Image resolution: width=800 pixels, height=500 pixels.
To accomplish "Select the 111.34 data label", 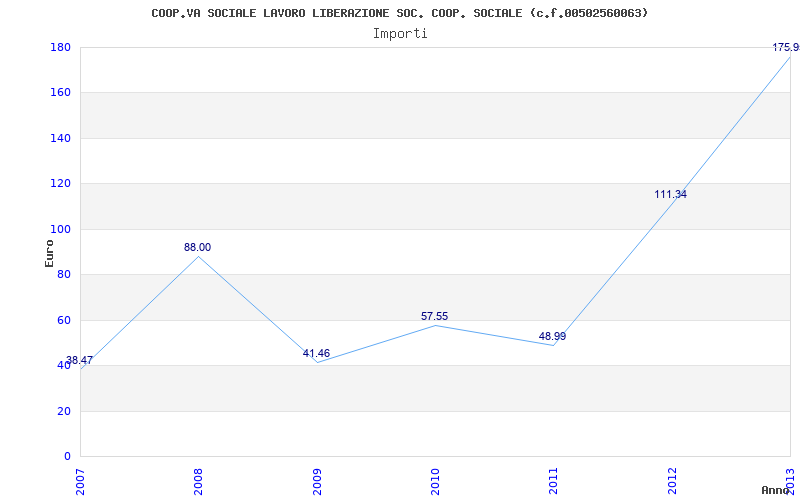I will [670, 194].
